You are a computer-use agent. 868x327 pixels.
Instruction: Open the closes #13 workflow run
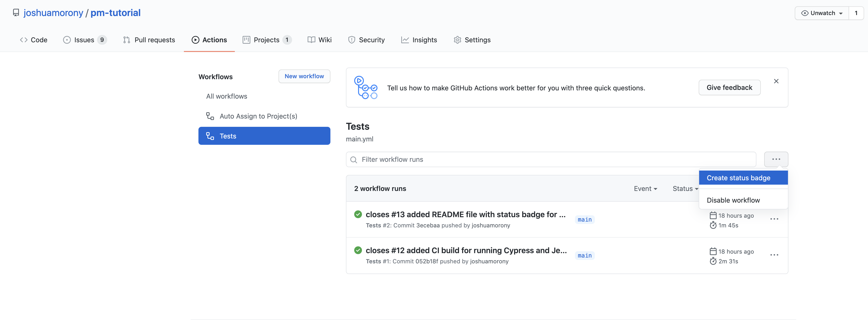[465, 214]
